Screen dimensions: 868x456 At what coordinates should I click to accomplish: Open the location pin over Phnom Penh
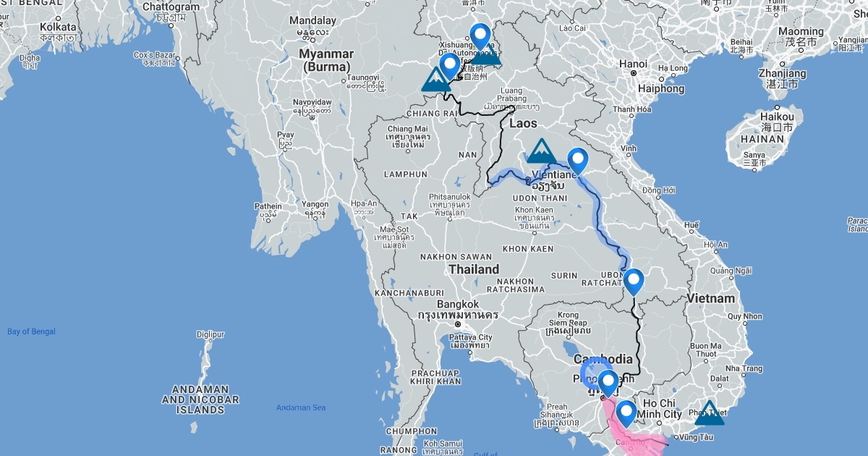click(608, 383)
